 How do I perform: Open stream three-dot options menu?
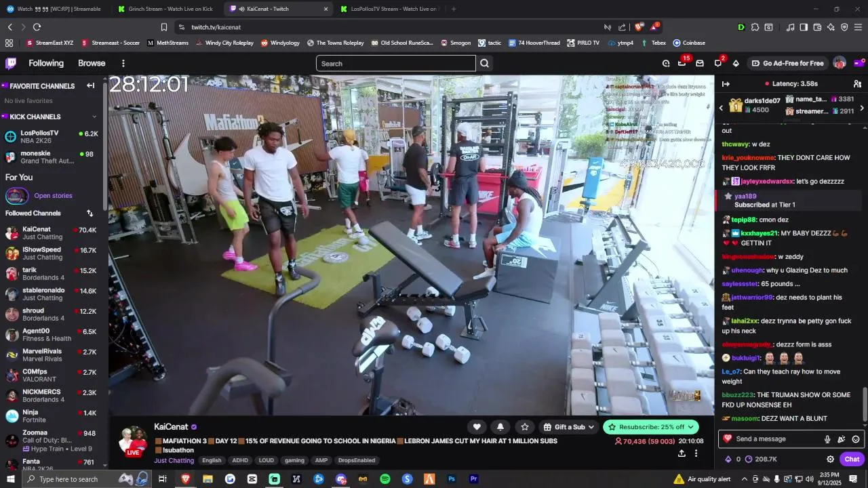(696, 453)
